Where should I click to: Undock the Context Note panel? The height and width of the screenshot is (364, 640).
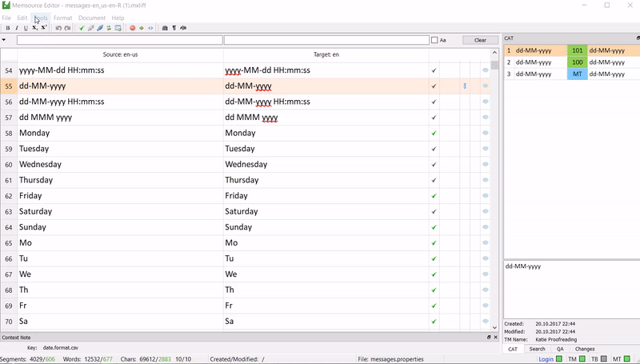(x=489, y=337)
